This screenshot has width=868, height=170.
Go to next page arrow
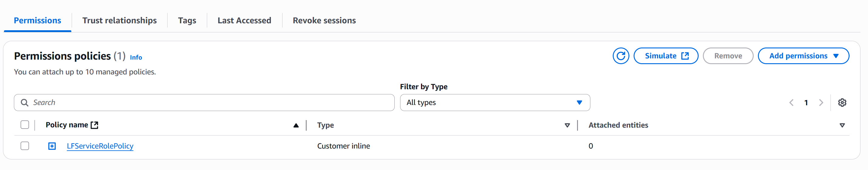coord(821,103)
